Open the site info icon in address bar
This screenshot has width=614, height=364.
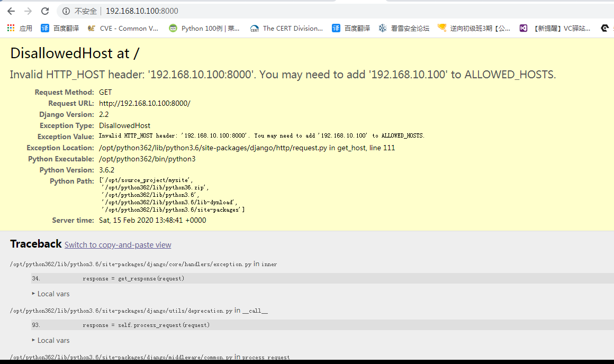tap(66, 11)
